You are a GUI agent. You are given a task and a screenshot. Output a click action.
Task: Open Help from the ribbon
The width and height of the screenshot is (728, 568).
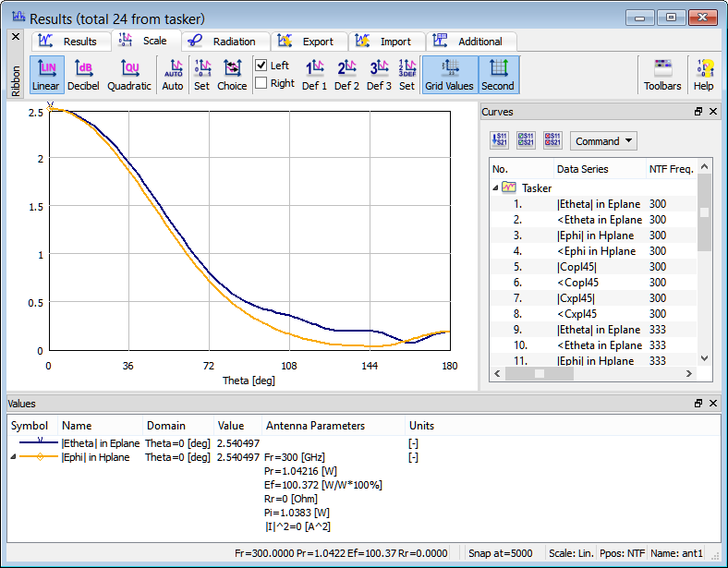coord(704,75)
